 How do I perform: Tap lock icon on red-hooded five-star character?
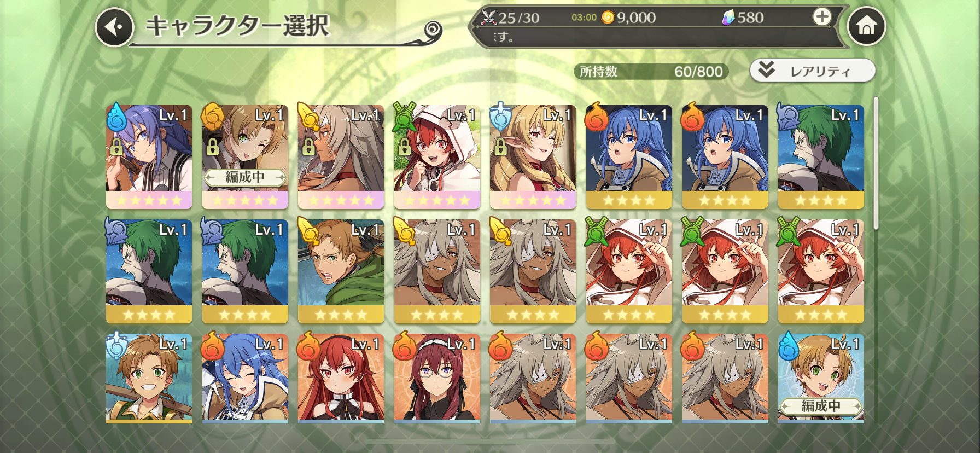tap(404, 147)
